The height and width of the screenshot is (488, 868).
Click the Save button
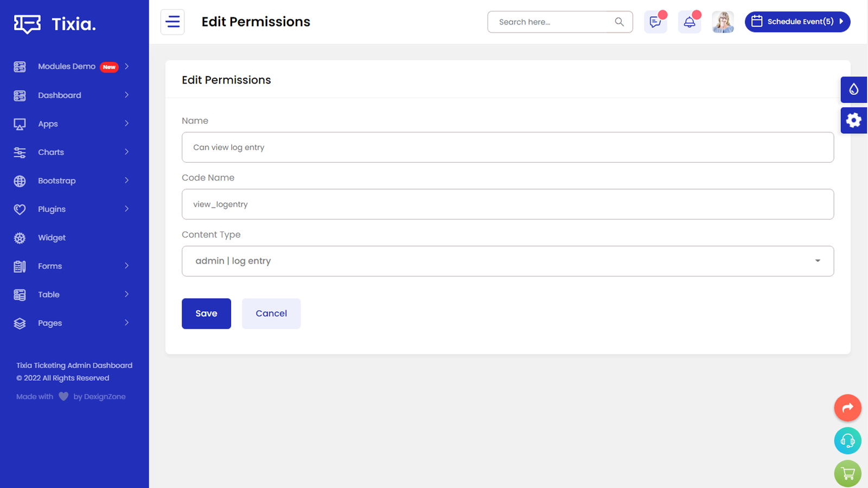click(x=206, y=313)
